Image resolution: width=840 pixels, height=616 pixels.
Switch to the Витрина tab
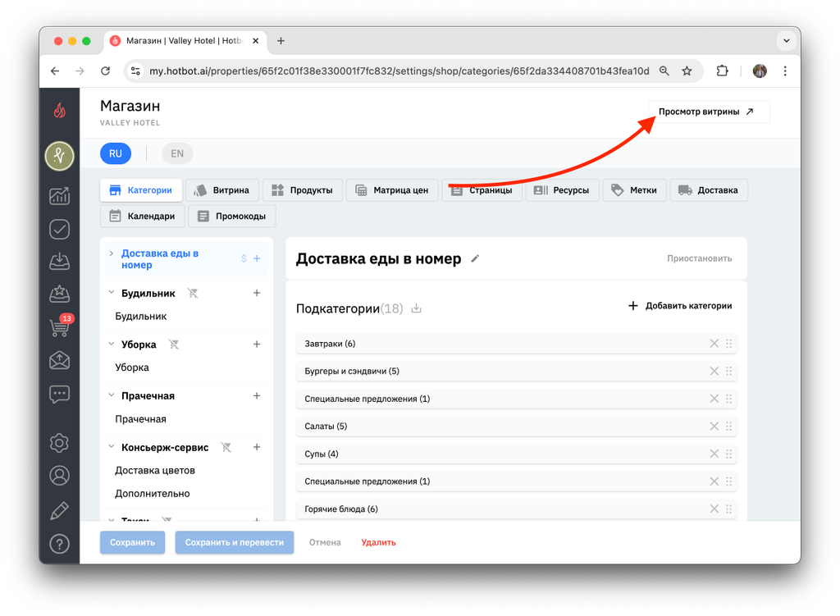pos(221,190)
